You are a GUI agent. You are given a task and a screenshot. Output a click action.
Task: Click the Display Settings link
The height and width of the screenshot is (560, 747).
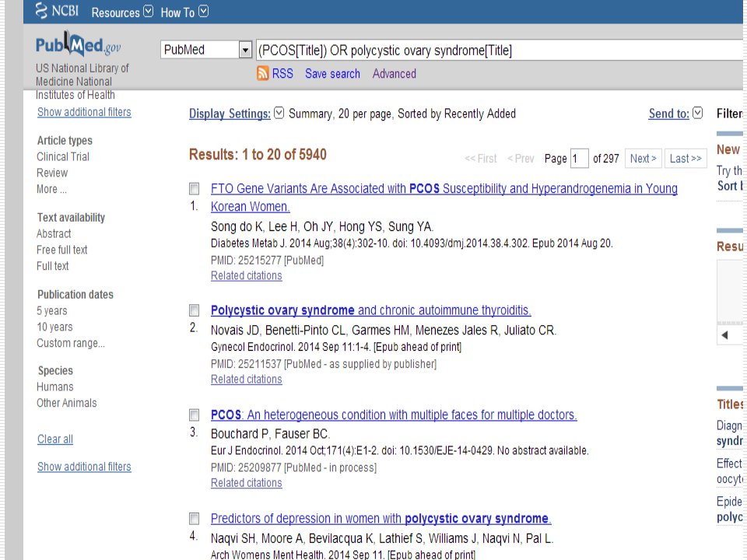(230, 114)
